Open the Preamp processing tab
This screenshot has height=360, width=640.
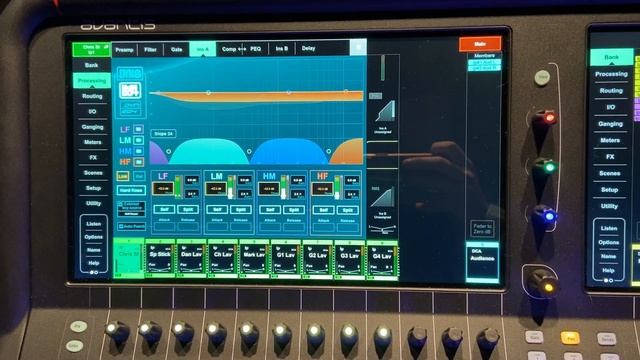(x=124, y=49)
